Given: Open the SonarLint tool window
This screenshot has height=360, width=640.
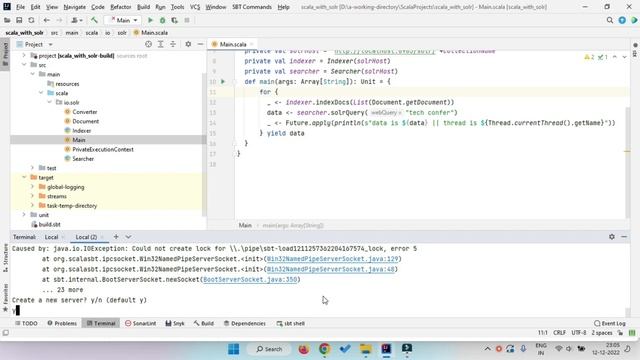Looking at the screenshot, I should 140,323.
